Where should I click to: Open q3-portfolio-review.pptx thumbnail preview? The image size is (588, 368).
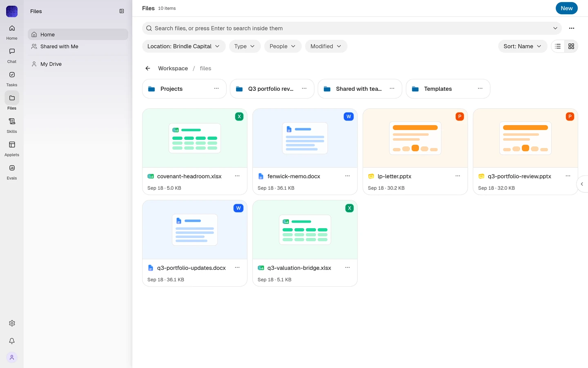coord(526,138)
